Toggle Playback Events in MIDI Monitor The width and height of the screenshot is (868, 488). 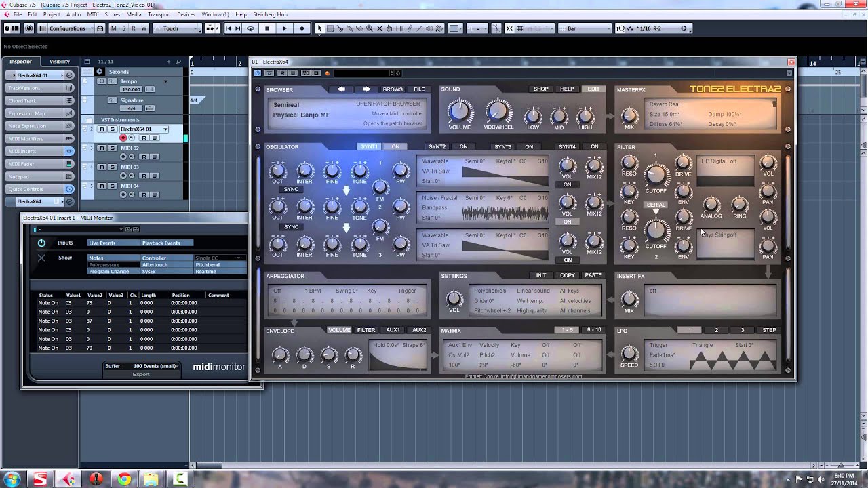click(167, 243)
